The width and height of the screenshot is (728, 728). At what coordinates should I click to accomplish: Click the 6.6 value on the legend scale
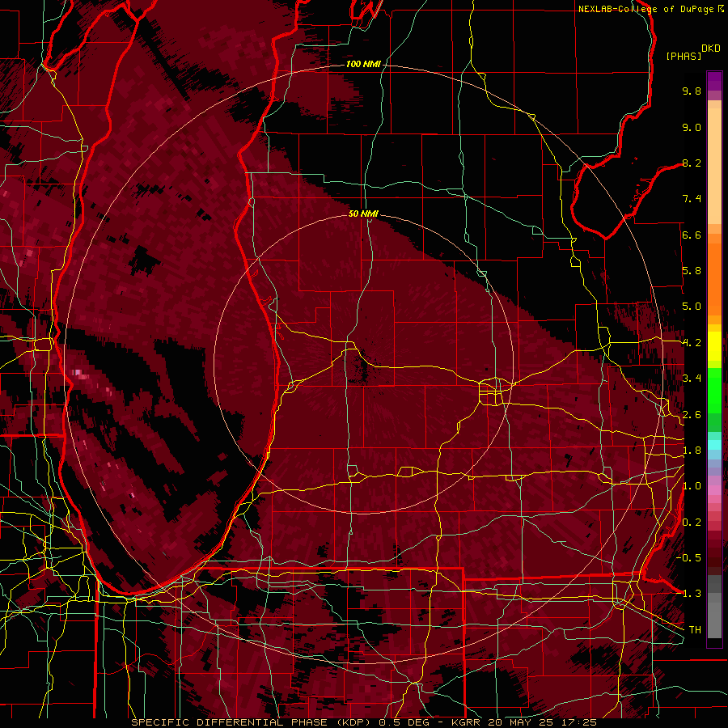pyautogui.click(x=692, y=235)
